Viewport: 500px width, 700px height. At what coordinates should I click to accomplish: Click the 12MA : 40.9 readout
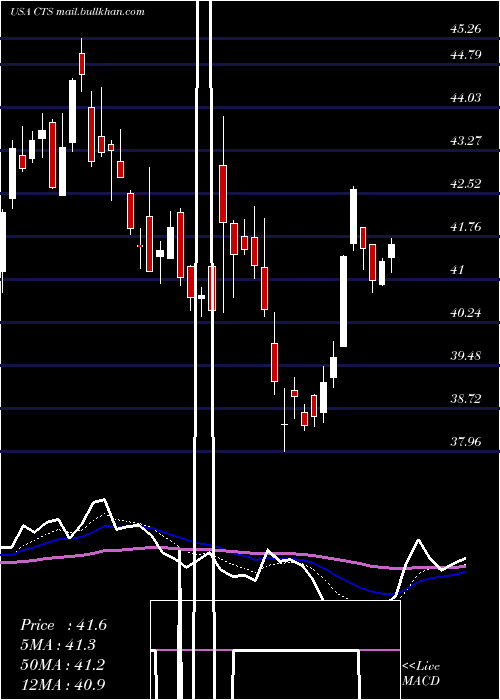click(x=63, y=684)
